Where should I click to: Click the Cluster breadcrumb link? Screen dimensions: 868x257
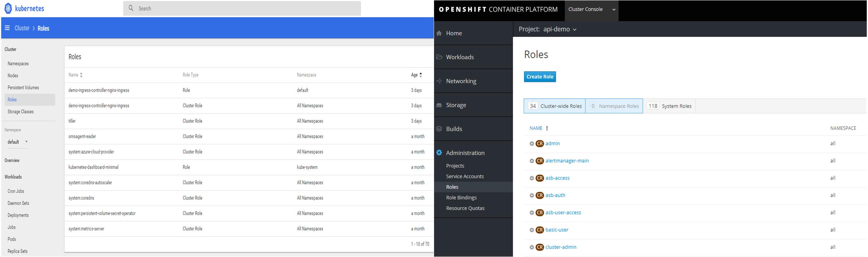coord(22,28)
